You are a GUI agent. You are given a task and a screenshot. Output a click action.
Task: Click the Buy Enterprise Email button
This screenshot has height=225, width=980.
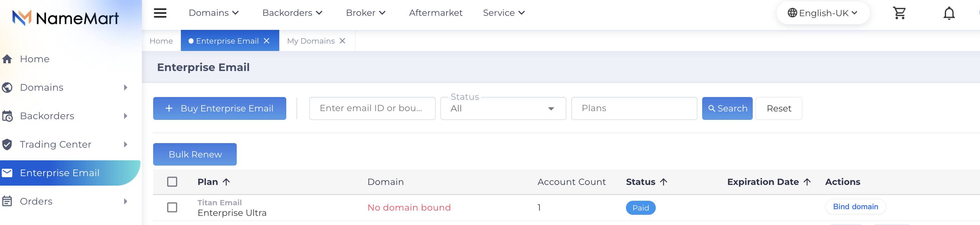coord(220,109)
